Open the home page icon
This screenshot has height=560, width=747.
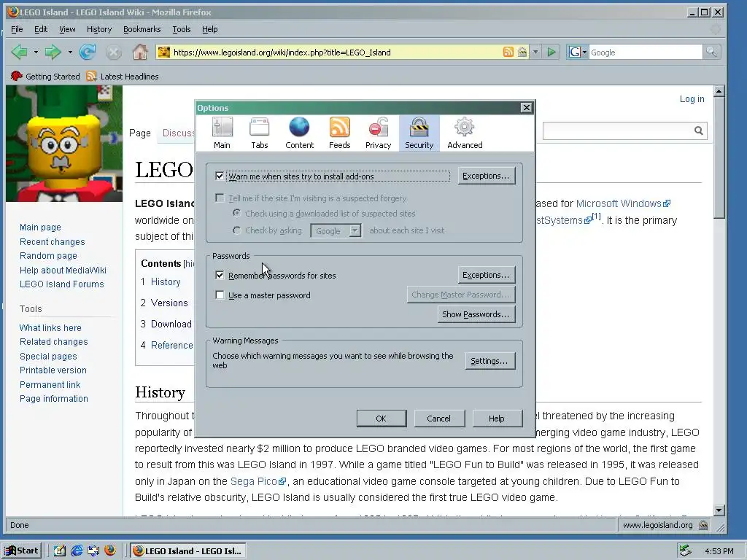coord(140,52)
